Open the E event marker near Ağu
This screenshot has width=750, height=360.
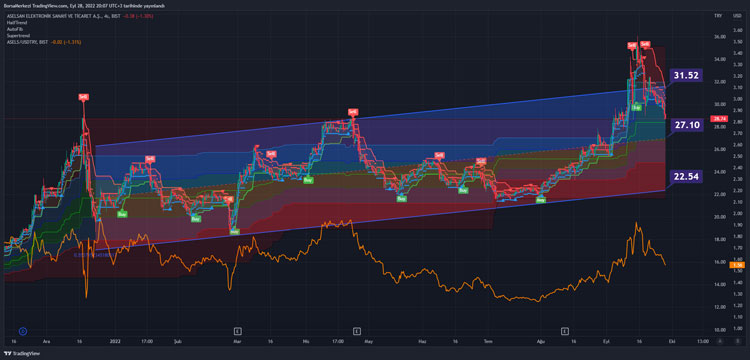coord(565,330)
